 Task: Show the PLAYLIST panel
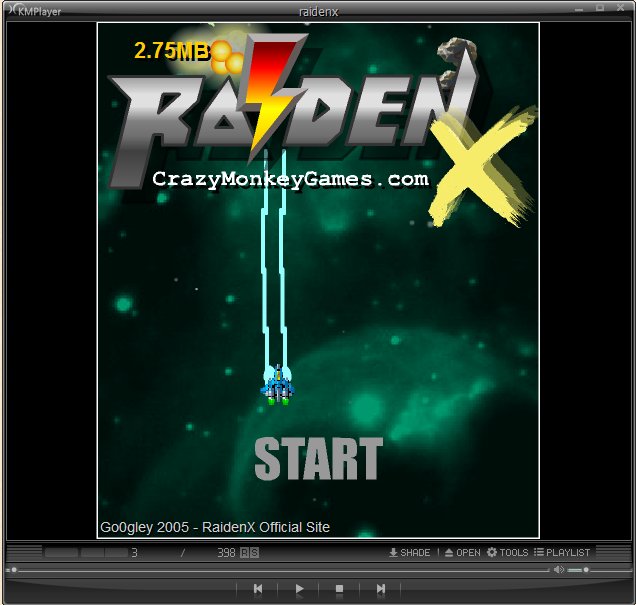coord(562,552)
